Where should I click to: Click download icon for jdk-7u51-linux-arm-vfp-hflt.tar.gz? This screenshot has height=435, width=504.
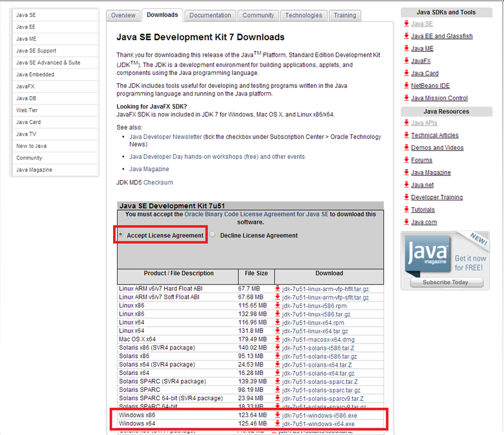[x=277, y=288]
